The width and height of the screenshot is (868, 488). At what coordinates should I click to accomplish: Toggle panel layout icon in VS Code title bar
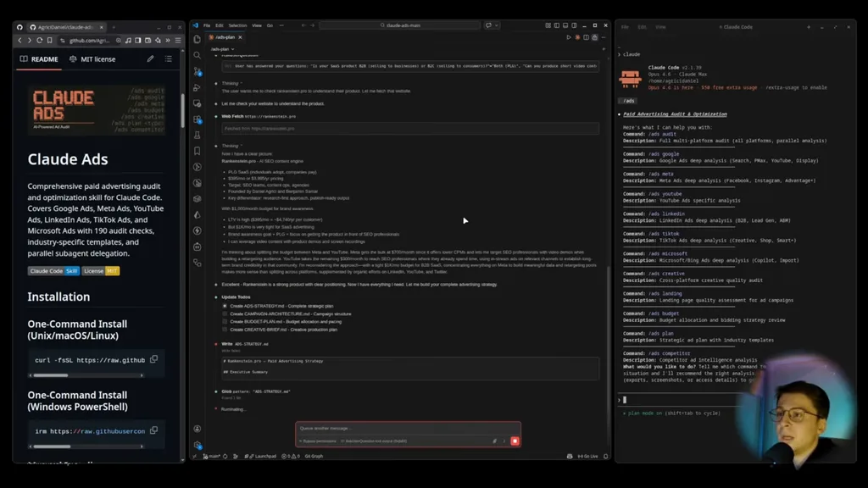pyautogui.click(x=565, y=25)
